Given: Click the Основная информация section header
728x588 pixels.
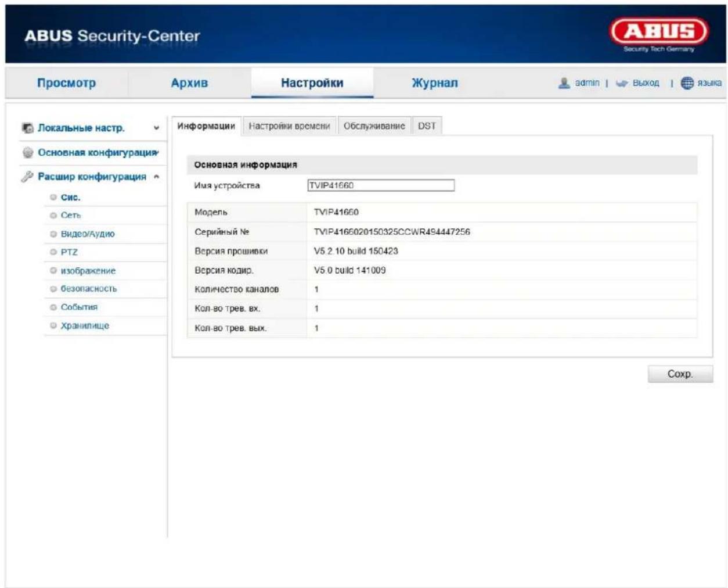Looking at the screenshot, I should (x=246, y=165).
